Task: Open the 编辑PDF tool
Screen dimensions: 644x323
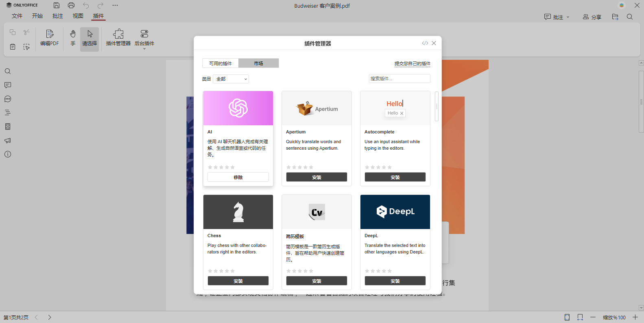Action: pyautogui.click(x=49, y=38)
